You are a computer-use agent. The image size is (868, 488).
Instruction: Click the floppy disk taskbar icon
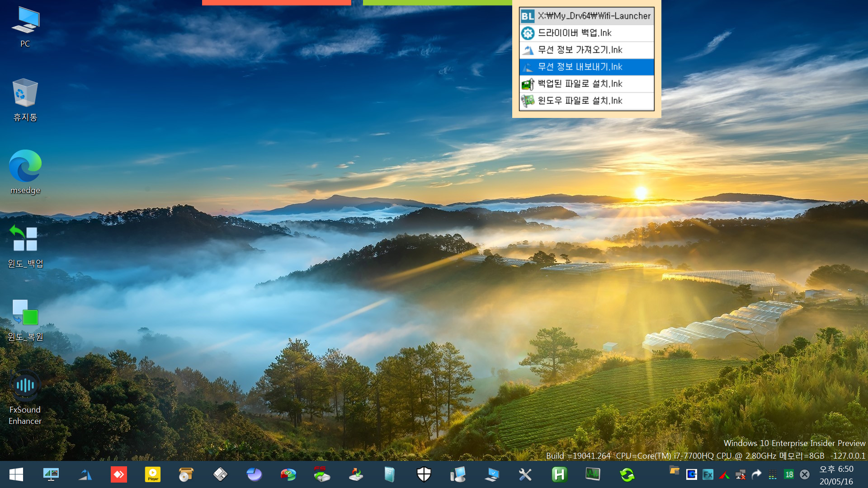coord(220,474)
